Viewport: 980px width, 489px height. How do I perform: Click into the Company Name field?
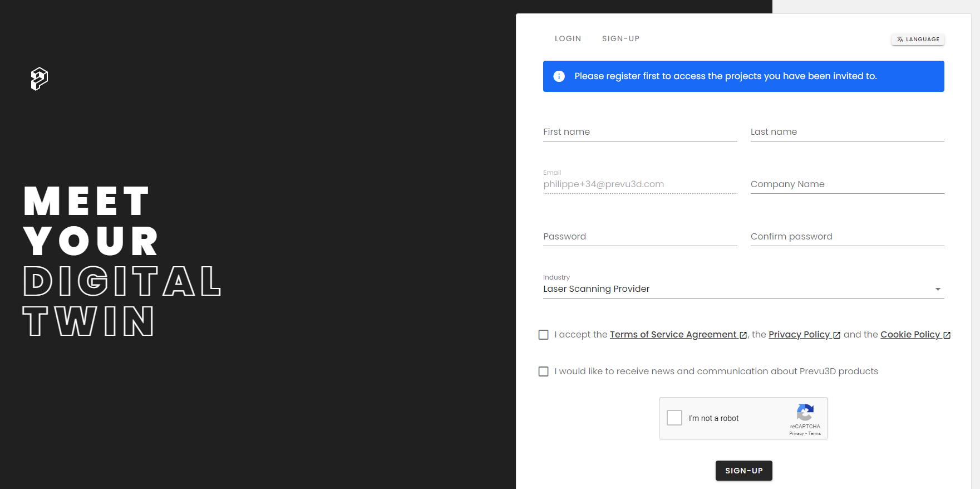coord(847,184)
